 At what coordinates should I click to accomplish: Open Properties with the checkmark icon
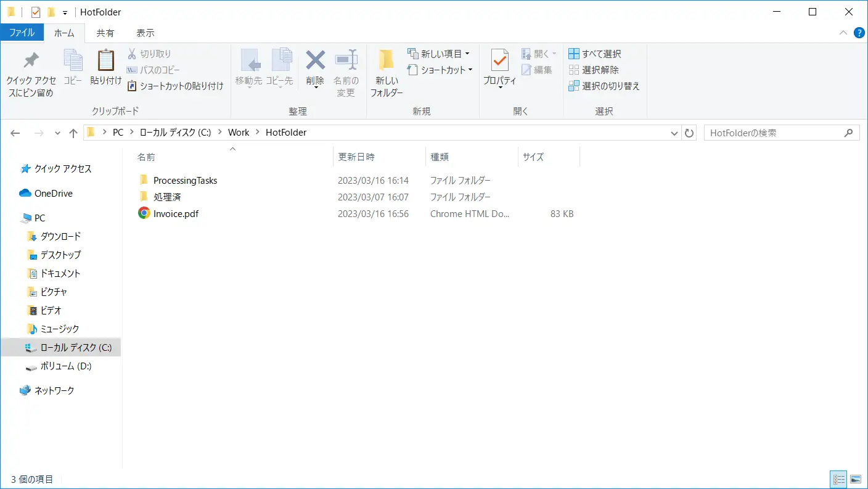coord(499,60)
